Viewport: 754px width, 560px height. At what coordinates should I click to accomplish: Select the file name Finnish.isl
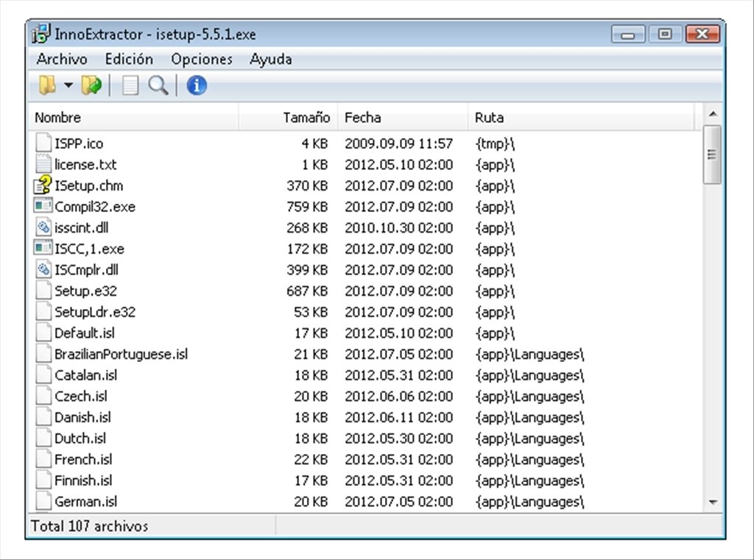point(84,481)
